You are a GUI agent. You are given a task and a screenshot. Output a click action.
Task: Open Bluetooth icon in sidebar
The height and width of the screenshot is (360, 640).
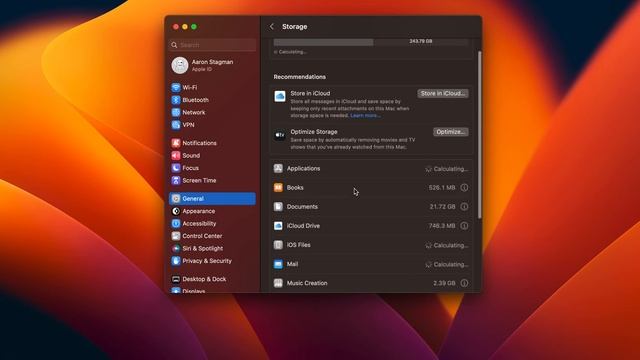(x=176, y=100)
